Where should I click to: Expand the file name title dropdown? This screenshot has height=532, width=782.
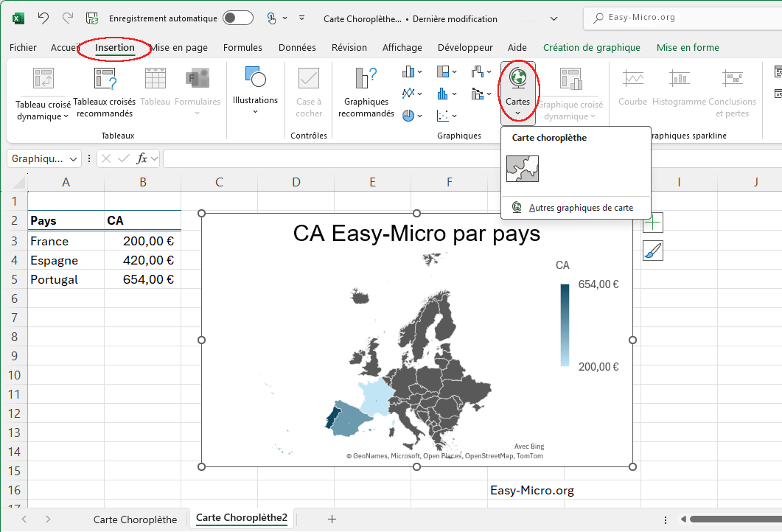(x=554, y=19)
